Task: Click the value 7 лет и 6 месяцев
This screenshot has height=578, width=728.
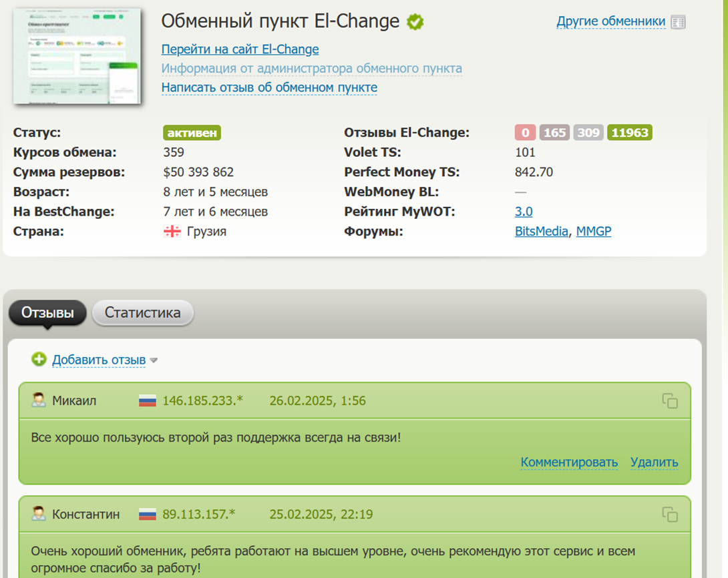Action: pyautogui.click(x=216, y=212)
